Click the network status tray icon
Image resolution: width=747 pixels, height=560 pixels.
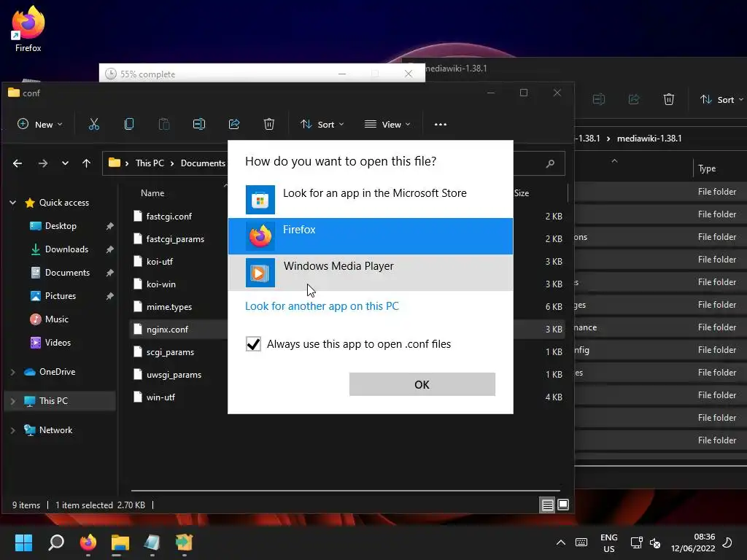(636, 542)
